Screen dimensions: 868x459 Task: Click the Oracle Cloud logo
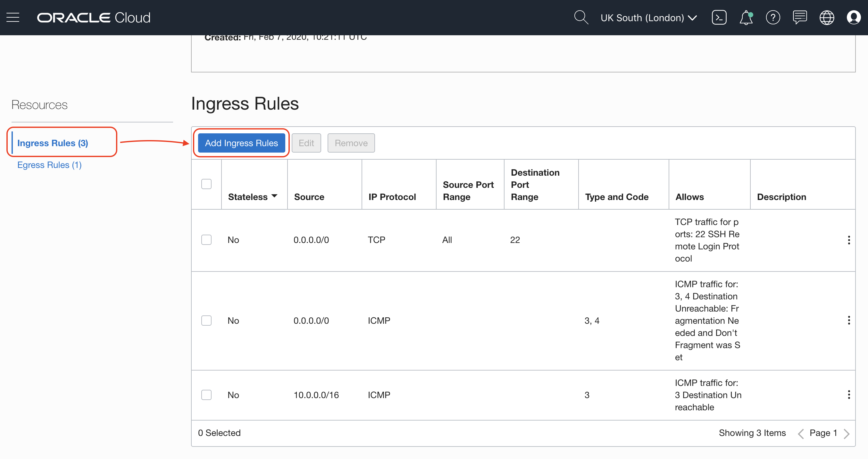(94, 18)
